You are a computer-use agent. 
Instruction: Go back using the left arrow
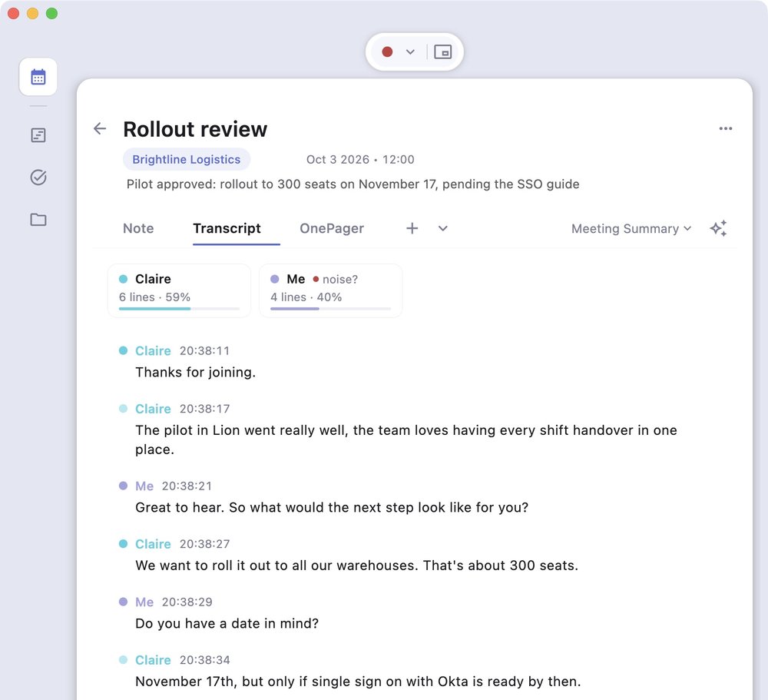pos(100,128)
